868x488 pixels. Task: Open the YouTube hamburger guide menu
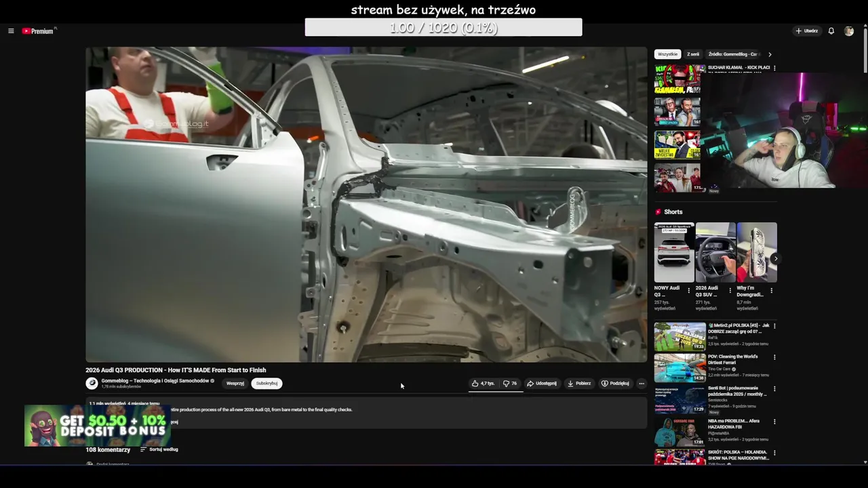(x=11, y=31)
